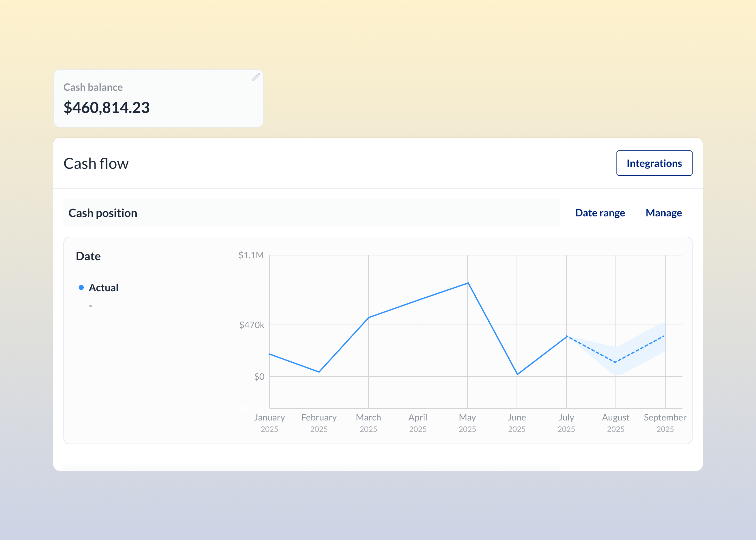The image size is (756, 540).
Task: Select the Cash balance card
Action: coord(158,98)
